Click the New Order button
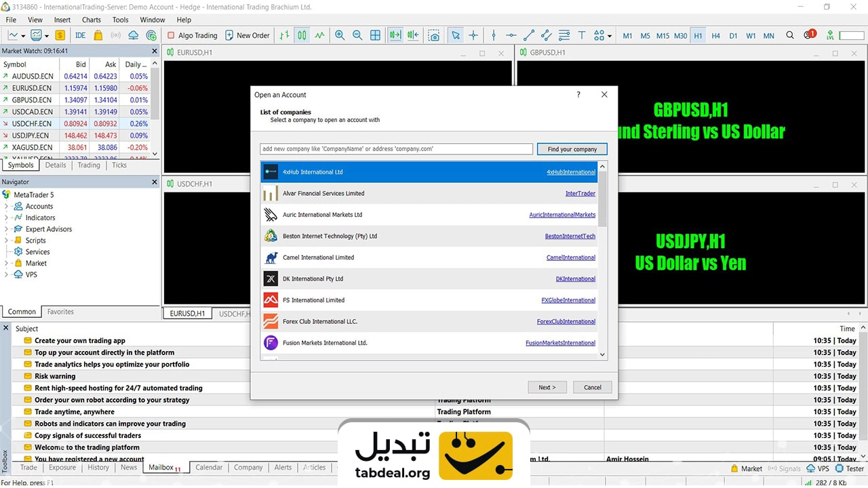The height and width of the screenshot is (488, 868). click(x=248, y=35)
